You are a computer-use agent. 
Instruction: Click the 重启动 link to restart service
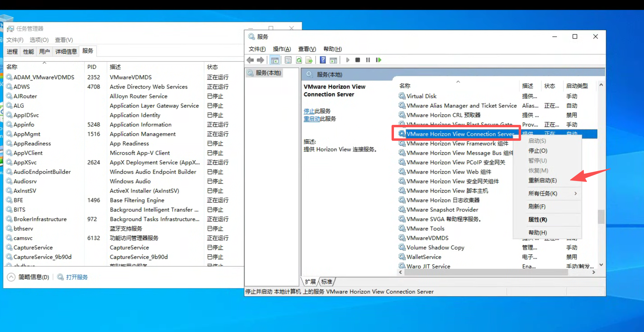[x=312, y=119]
